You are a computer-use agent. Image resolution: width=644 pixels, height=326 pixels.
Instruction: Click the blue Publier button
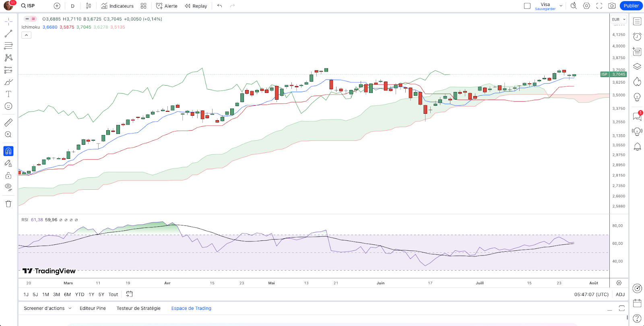[x=631, y=6]
